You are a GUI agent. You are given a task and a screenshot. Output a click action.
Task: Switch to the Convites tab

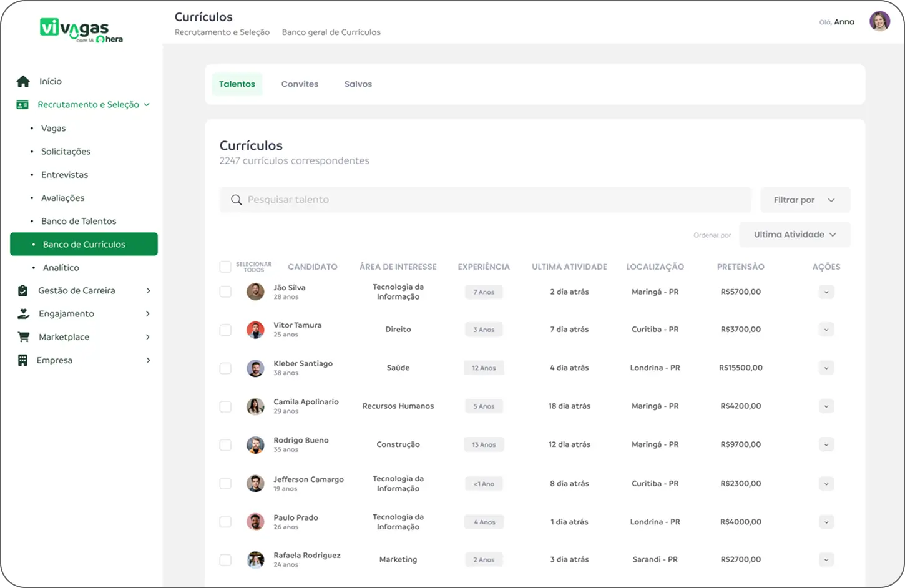(x=300, y=84)
